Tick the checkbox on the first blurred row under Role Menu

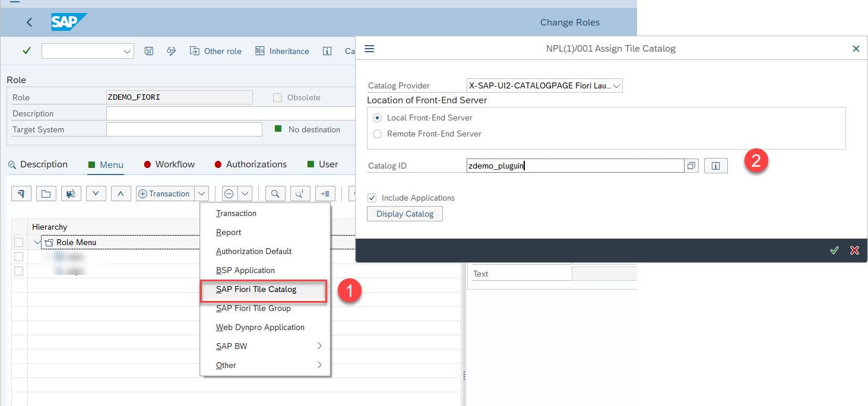19,256
